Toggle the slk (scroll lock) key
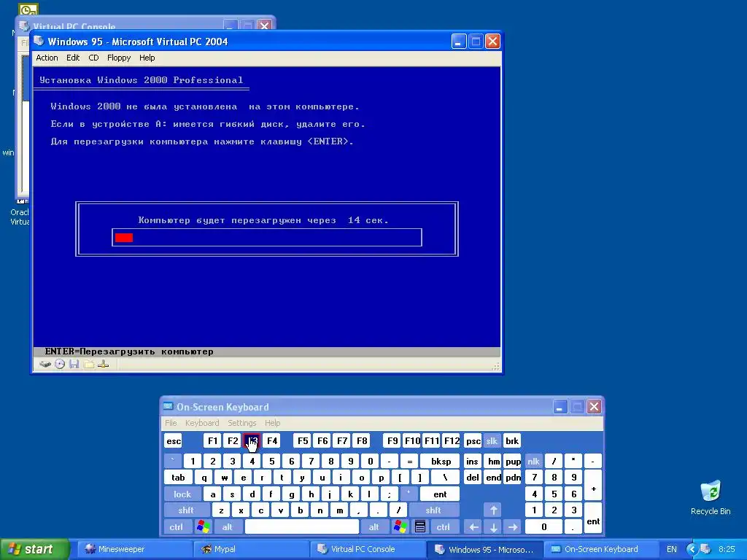 click(492, 441)
